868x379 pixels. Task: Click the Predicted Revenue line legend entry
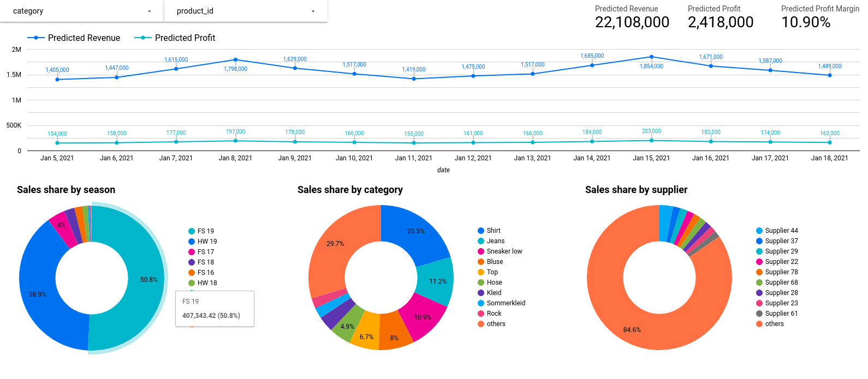pos(74,38)
